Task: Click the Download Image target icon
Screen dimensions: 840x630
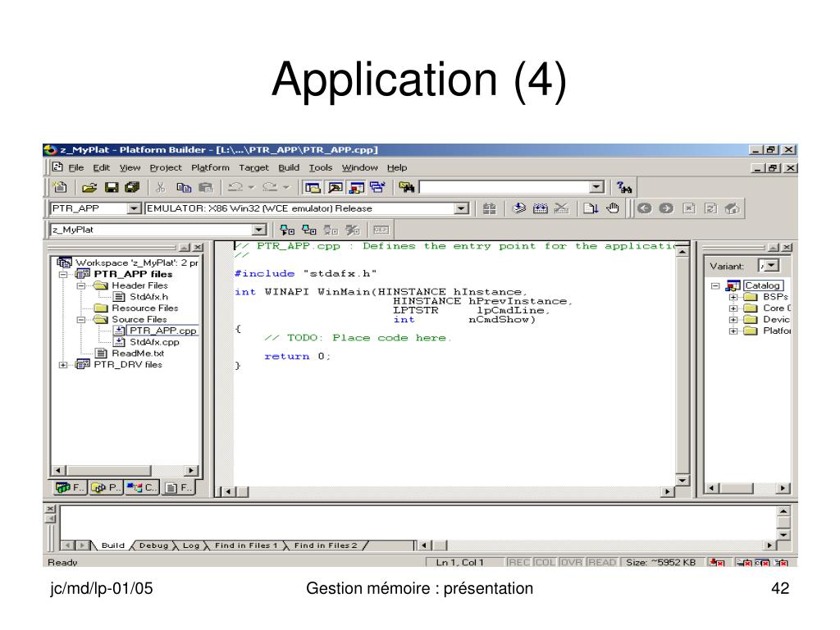Action: point(287,230)
